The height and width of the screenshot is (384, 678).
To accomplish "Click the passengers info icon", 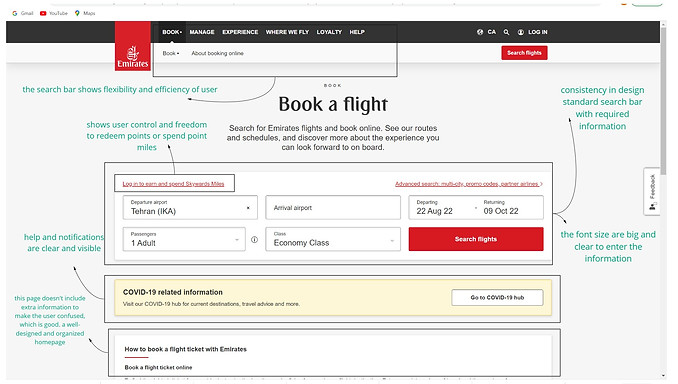I will coord(254,240).
